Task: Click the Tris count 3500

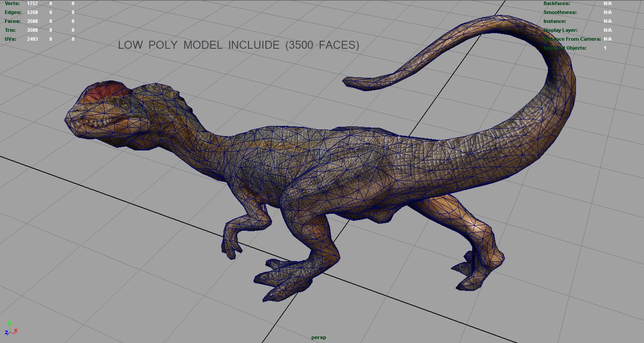Action: click(32, 30)
